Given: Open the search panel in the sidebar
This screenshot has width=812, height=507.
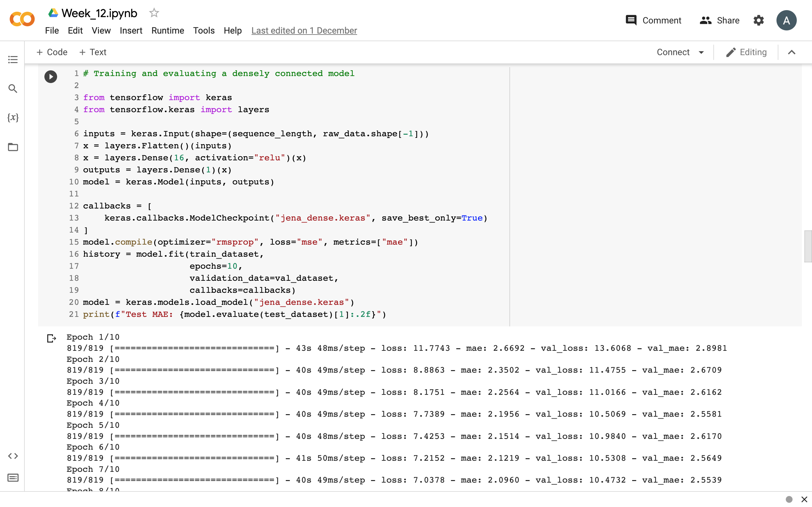Looking at the screenshot, I should point(12,88).
